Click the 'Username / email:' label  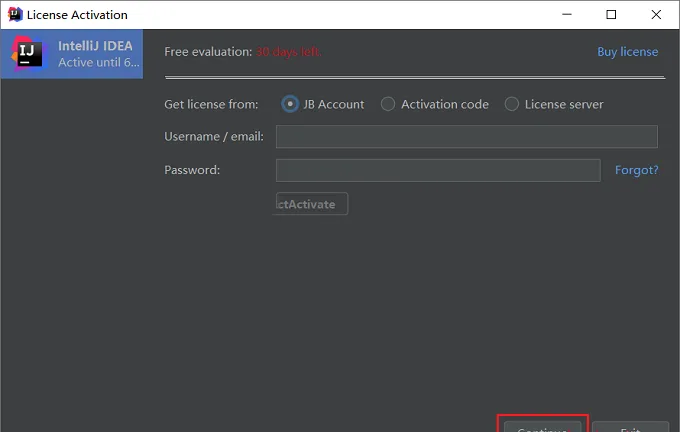click(x=214, y=137)
